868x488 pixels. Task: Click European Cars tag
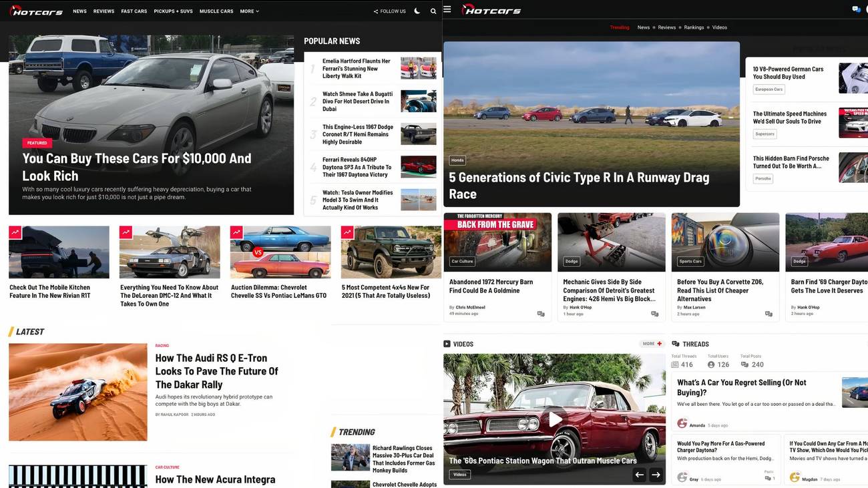[x=769, y=89]
